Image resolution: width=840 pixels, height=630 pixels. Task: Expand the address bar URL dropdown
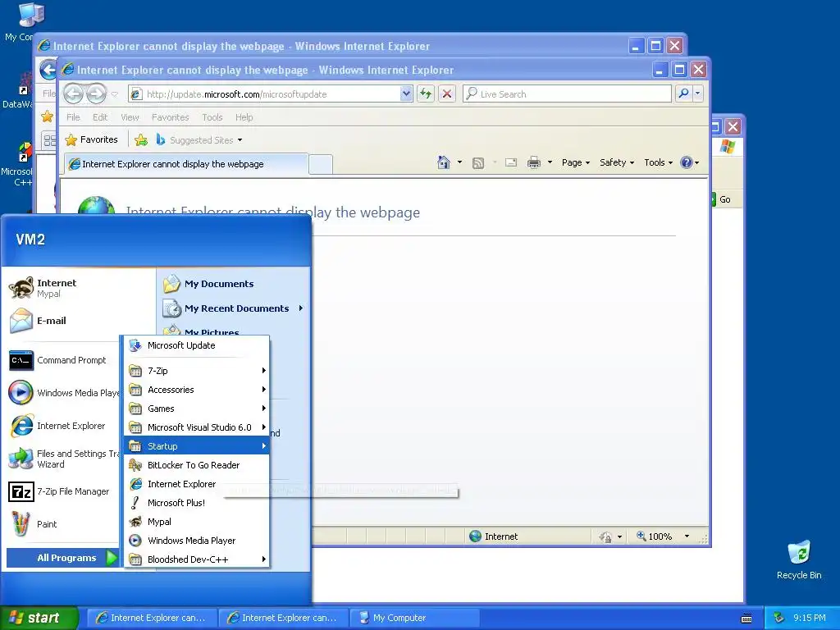click(x=406, y=94)
